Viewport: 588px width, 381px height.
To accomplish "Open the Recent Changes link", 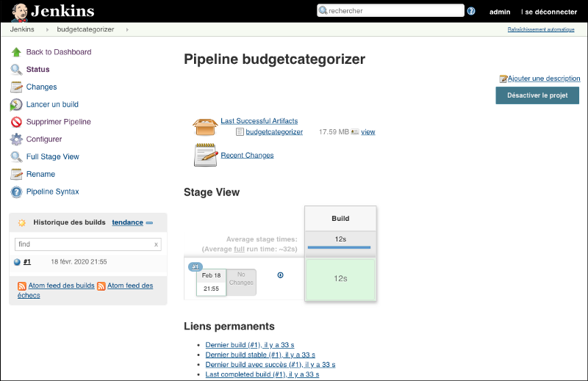I will pyautogui.click(x=247, y=155).
